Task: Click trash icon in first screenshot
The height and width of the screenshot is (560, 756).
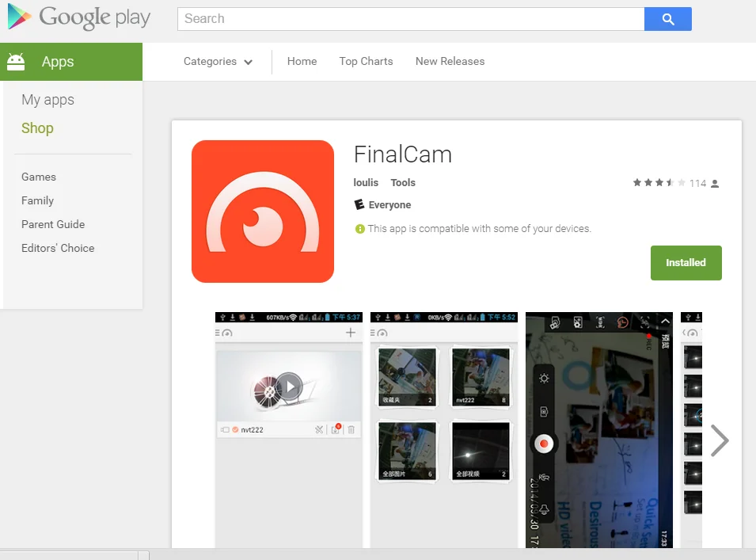Action: (x=351, y=430)
